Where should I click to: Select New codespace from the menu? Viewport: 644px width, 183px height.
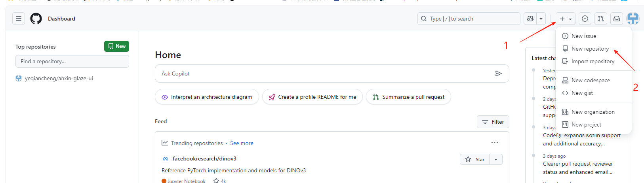tap(593, 80)
